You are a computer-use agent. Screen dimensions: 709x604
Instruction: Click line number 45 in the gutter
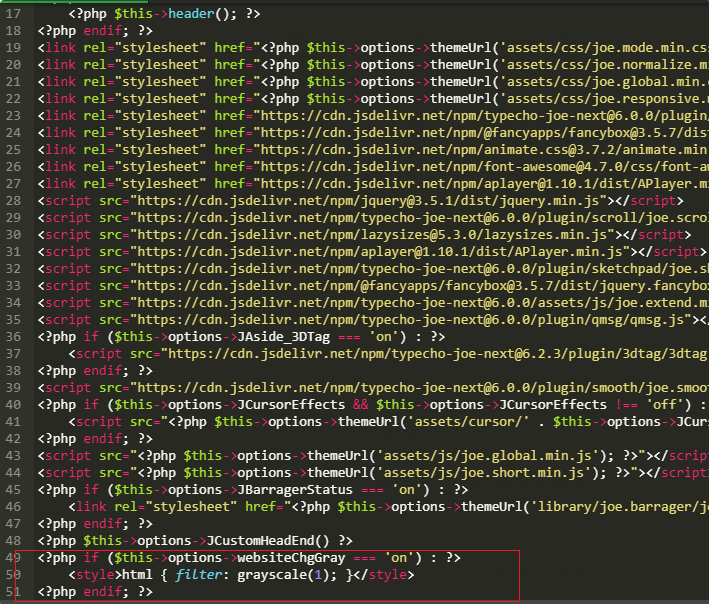(13, 490)
